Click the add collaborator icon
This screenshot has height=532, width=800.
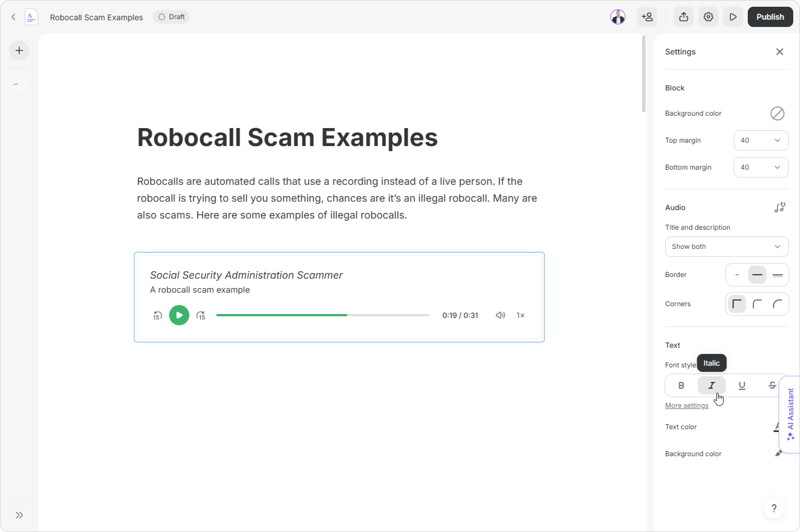coord(647,17)
